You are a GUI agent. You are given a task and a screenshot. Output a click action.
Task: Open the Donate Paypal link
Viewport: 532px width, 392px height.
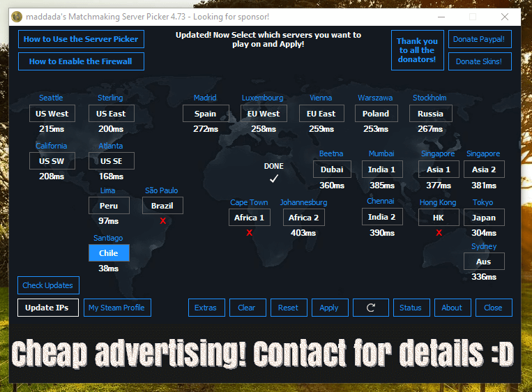tap(479, 39)
